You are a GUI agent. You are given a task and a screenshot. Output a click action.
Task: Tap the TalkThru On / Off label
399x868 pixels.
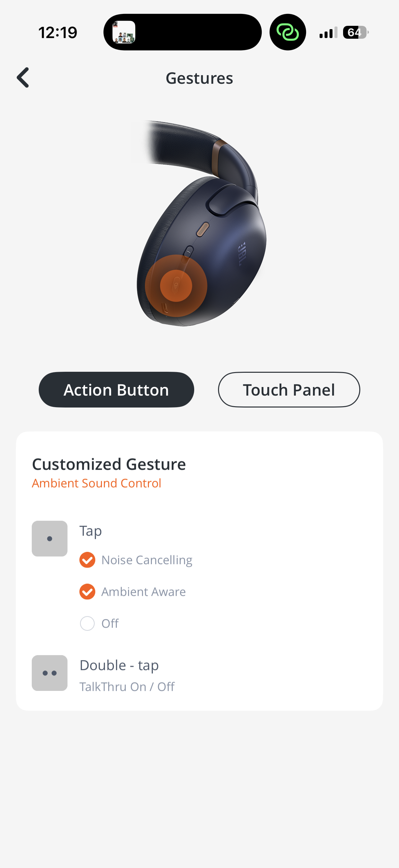pyautogui.click(x=127, y=687)
